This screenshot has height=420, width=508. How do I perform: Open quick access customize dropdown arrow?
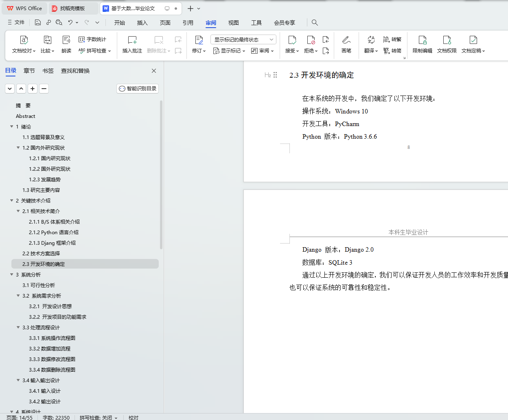pos(97,22)
